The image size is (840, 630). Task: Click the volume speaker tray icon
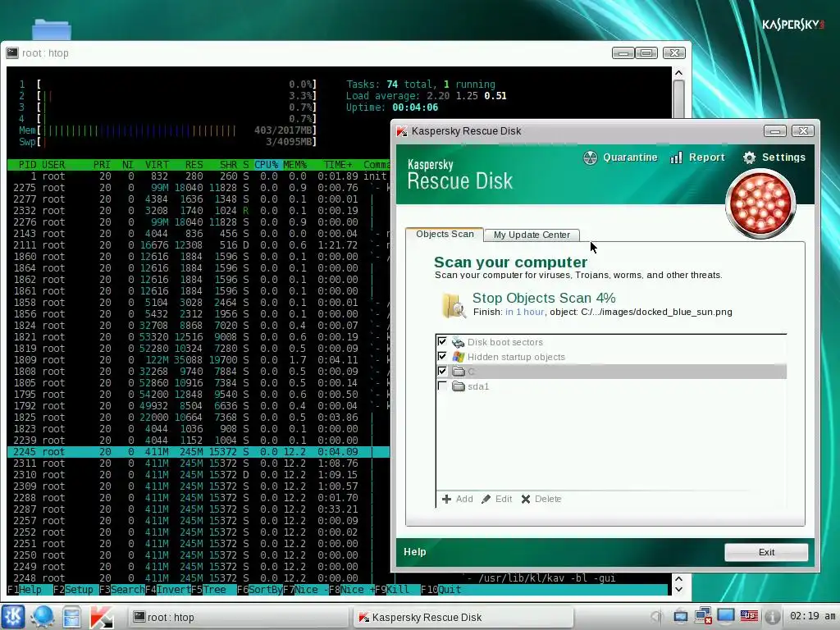(x=657, y=617)
